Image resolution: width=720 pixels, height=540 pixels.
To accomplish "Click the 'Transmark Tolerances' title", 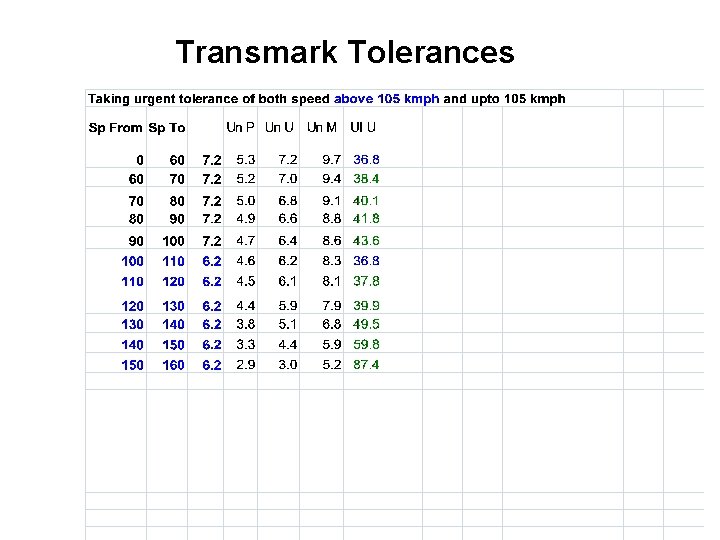I will (x=345, y=52).
